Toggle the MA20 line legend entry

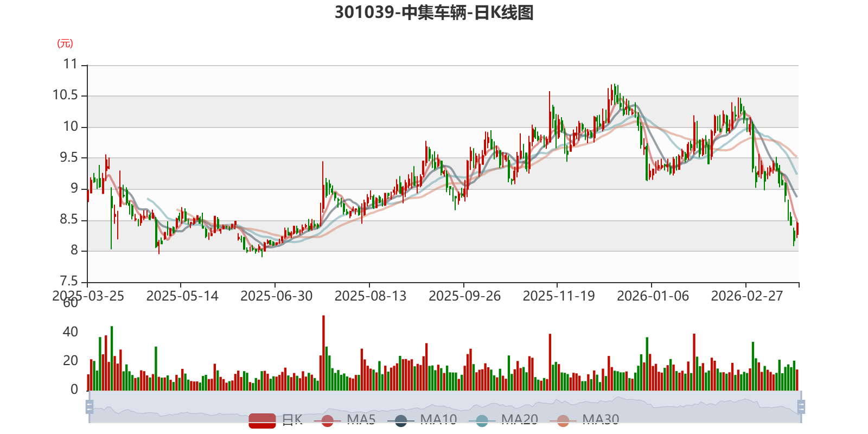tap(503, 420)
